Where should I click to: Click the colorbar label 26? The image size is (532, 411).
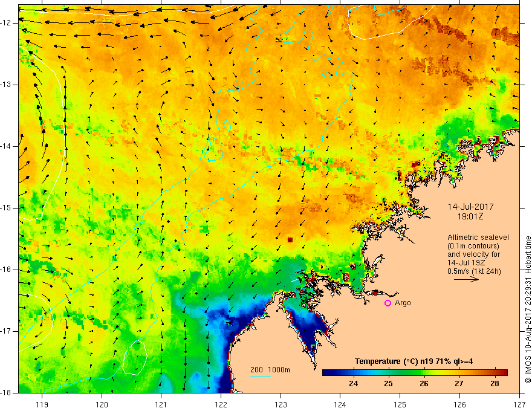click(x=424, y=384)
